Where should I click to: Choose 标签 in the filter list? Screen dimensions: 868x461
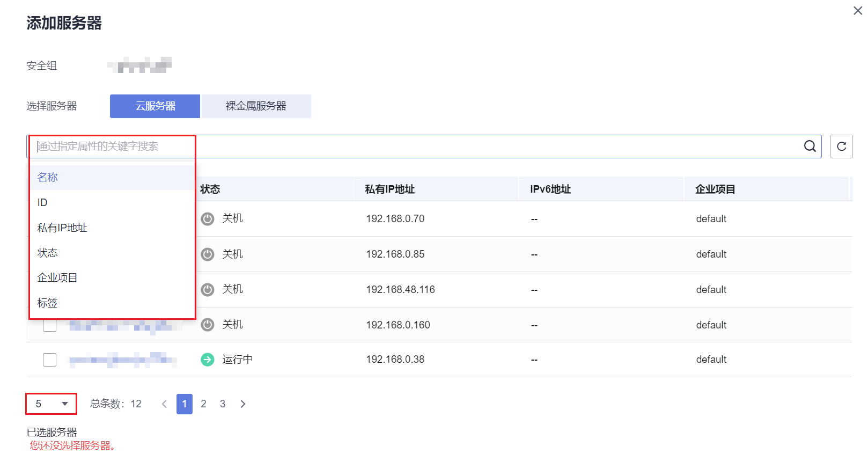click(48, 303)
